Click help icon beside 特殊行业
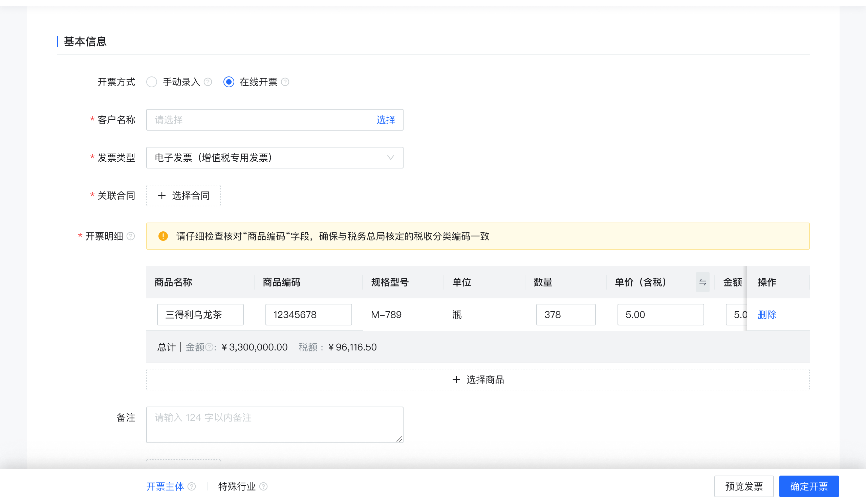Screen dimensions: 866x504 click(x=263, y=486)
